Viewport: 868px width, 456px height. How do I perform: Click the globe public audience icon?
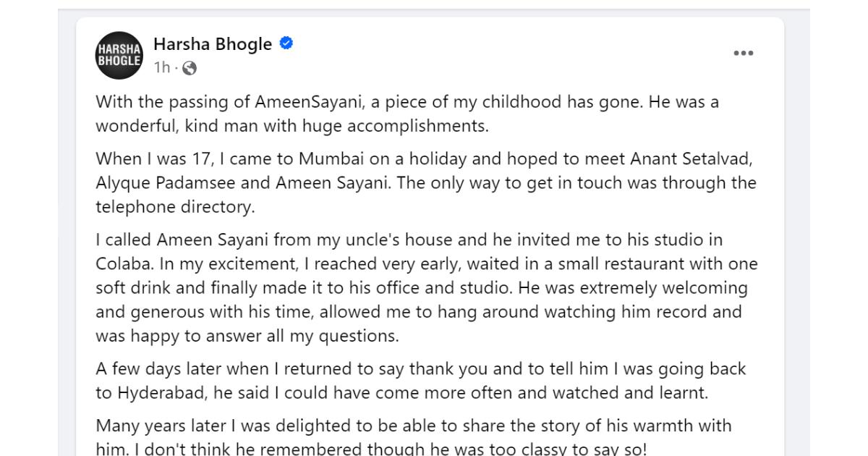click(190, 68)
